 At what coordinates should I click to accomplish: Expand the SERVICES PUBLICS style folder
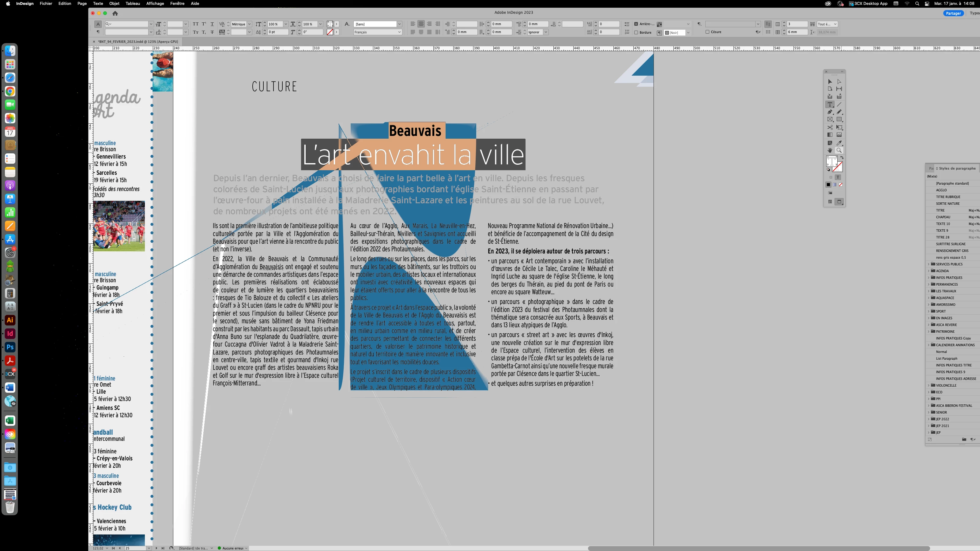[929, 264]
